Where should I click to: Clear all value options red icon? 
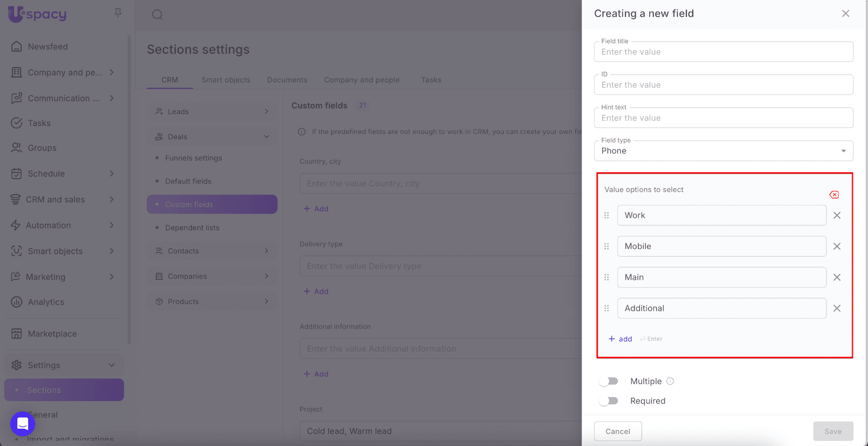coord(834,195)
